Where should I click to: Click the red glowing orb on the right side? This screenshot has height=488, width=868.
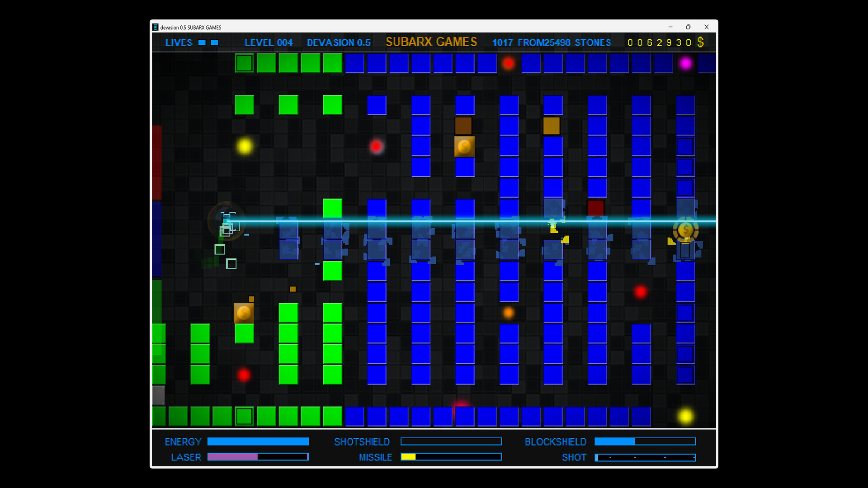coord(641,292)
